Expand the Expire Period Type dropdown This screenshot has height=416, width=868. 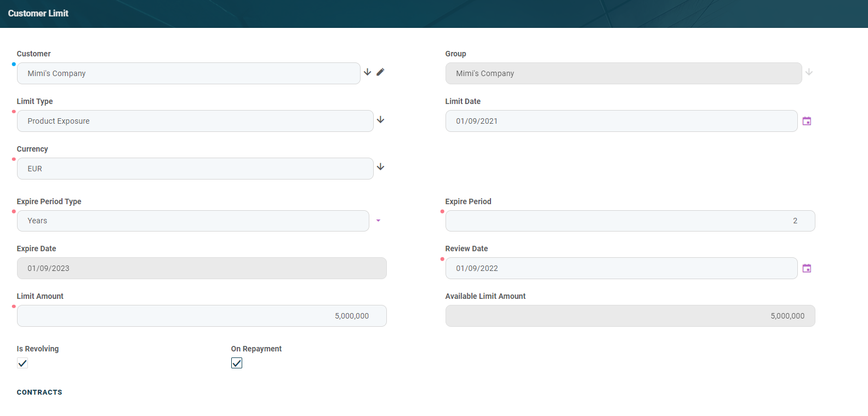pos(378,221)
